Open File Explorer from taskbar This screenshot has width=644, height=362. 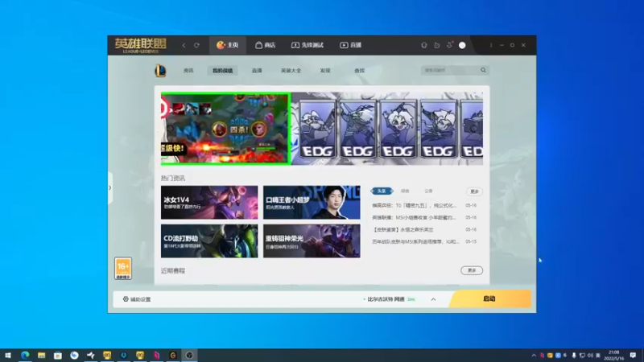[42, 355]
